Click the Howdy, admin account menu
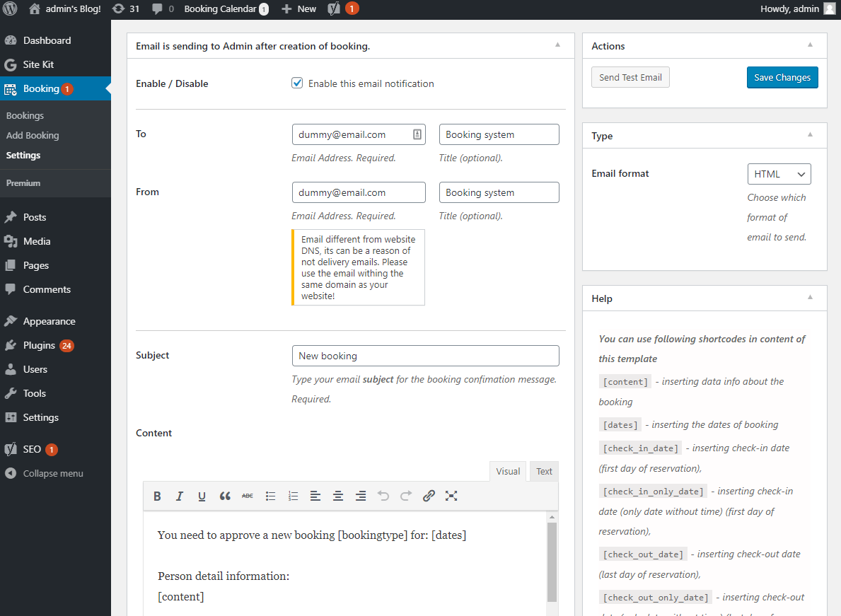 [x=797, y=8]
